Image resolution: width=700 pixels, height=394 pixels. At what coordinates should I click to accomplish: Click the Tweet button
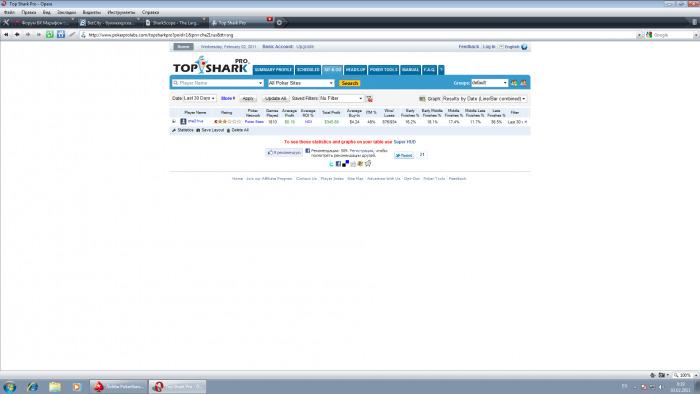(x=404, y=155)
